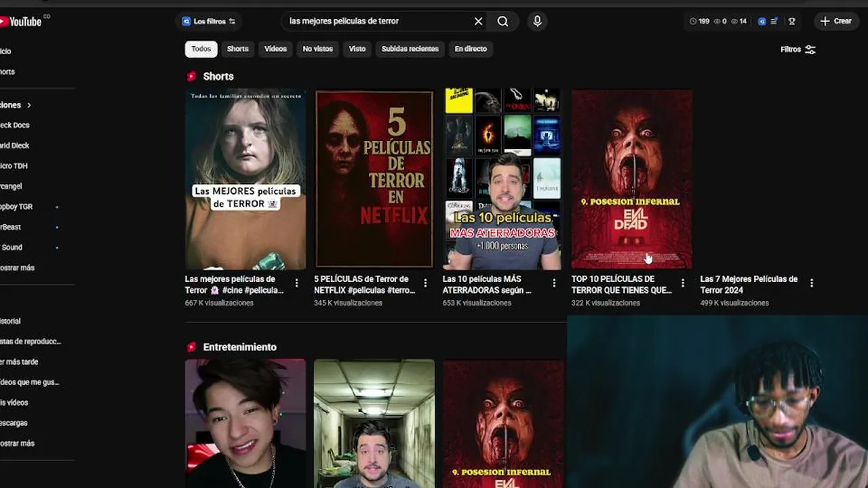Viewport: 868px width, 488px height.
Task: Open the 'icro TDH' channel subscription
Action: pyautogui.click(x=14, y=166)
